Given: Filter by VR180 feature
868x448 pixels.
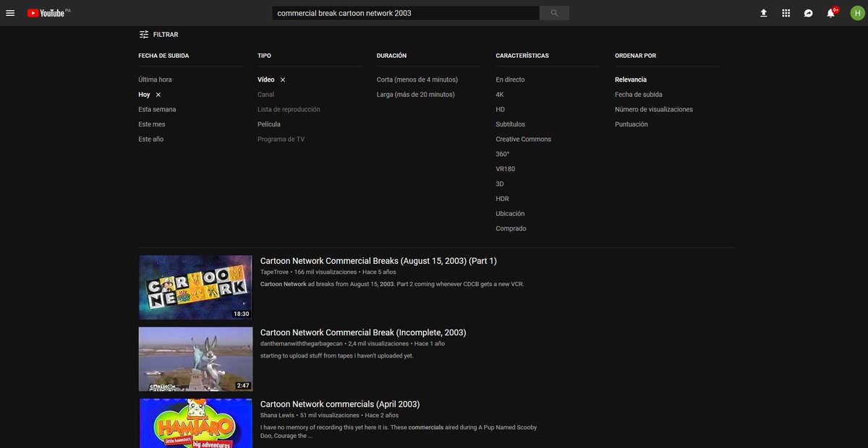Looking at the screenshot, I should tap(506, 169).
